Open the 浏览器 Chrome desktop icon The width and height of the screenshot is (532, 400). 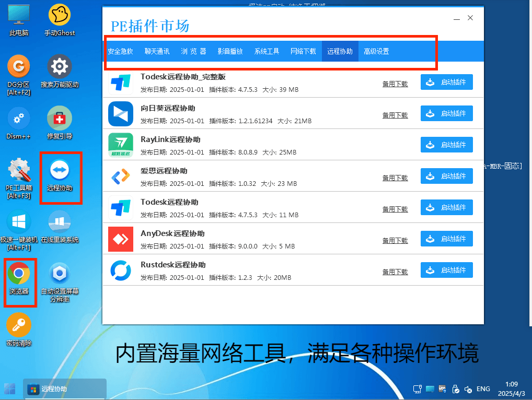coord(19,279)
